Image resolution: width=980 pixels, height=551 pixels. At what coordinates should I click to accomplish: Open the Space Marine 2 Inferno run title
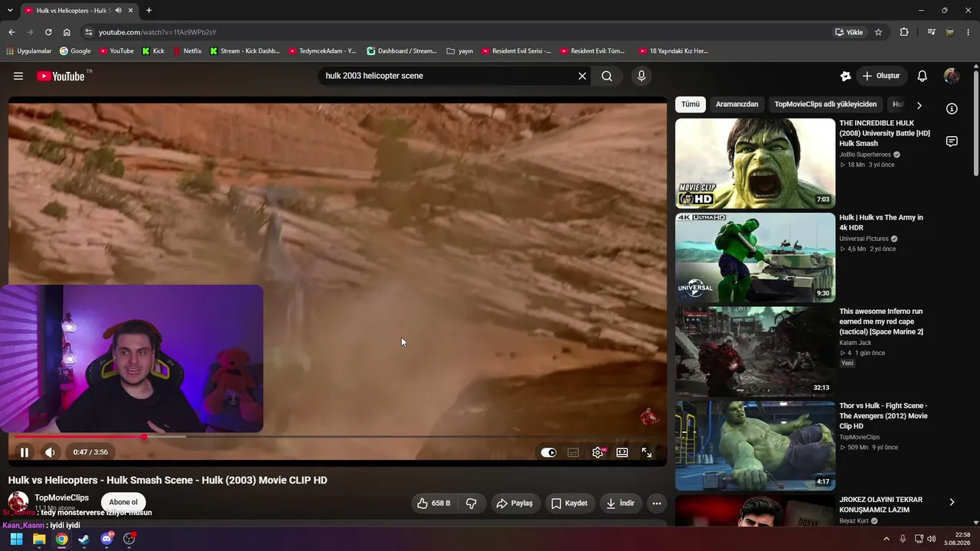click(882, 321)
